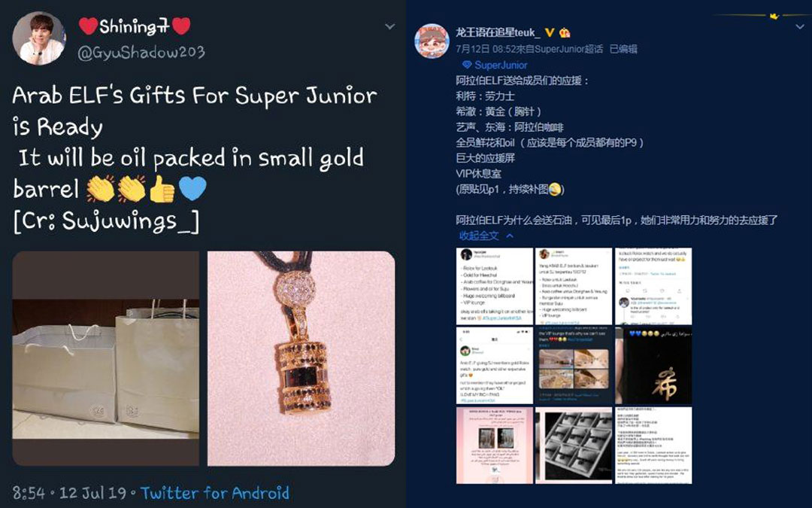Click the crown membership badge icon
812x508 pixels.
point(565,32)
